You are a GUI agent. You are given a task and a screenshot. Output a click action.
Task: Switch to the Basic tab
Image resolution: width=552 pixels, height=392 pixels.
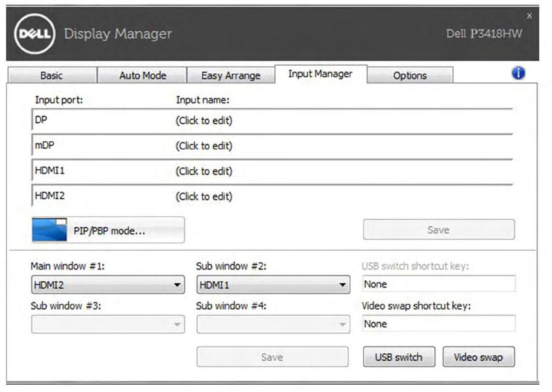tap(52, 76)
